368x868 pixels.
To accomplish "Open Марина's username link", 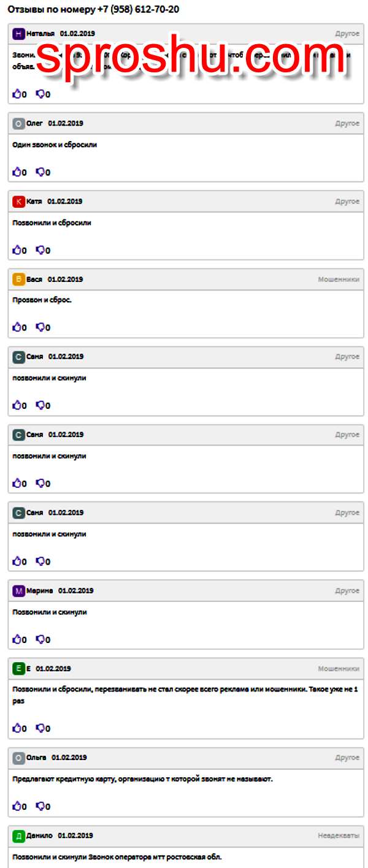I will [39, 591].
